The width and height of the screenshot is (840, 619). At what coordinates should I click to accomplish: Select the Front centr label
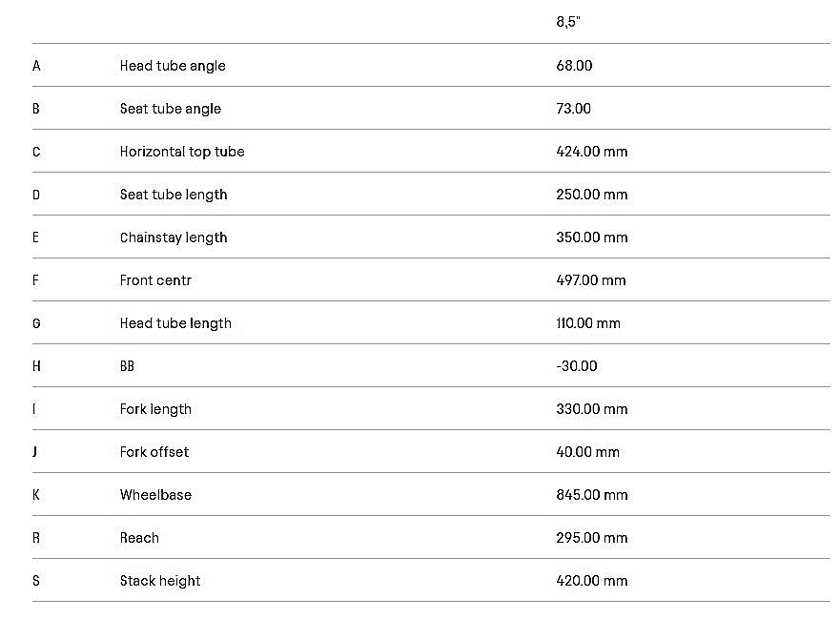coord(155,280)
